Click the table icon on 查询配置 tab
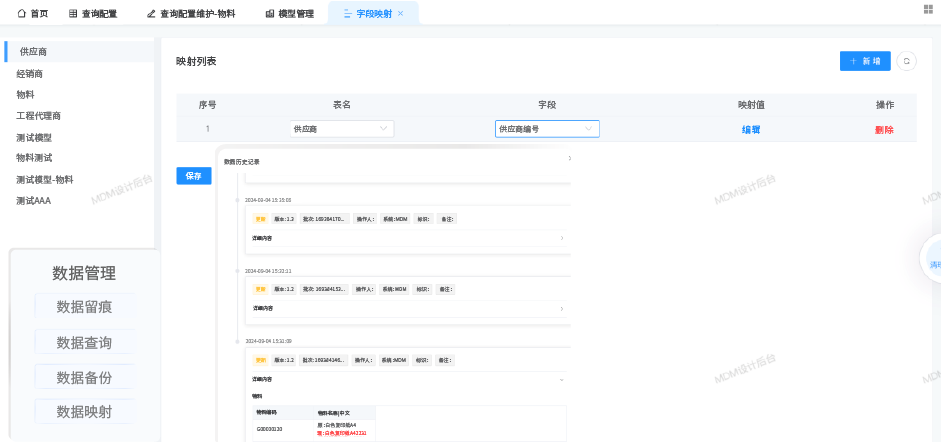The width and height of the screenshot is (941, 442). coord(73,14)
